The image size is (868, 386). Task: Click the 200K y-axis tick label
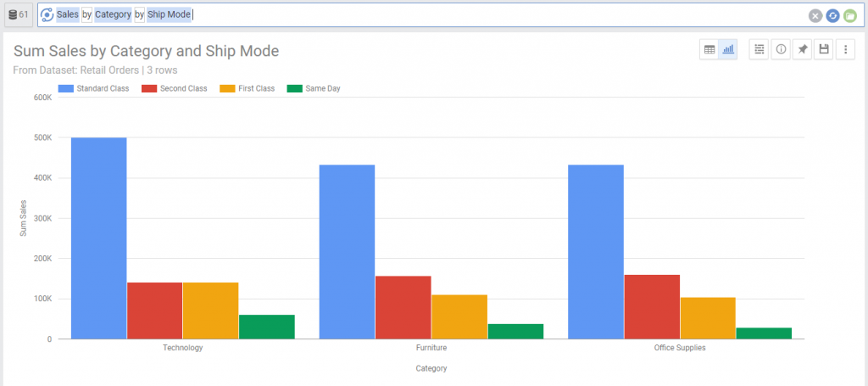coord(43,259)
